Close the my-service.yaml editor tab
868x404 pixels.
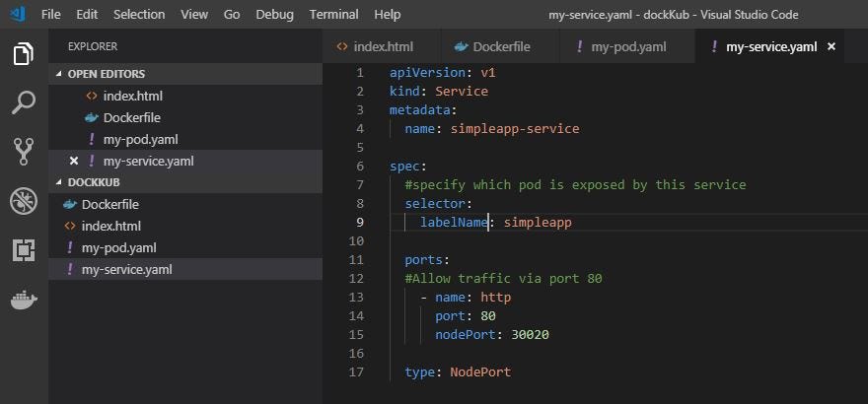[x=832, y=46]
